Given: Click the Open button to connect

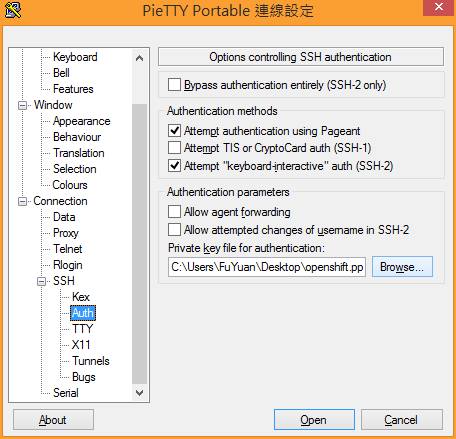Looking at the screenshot, I should click(314, 420).
